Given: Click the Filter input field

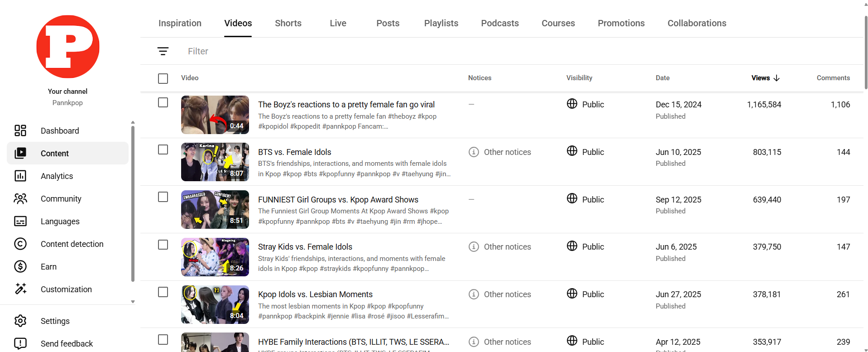Looking at the screenshot, I should click(521, 51).
